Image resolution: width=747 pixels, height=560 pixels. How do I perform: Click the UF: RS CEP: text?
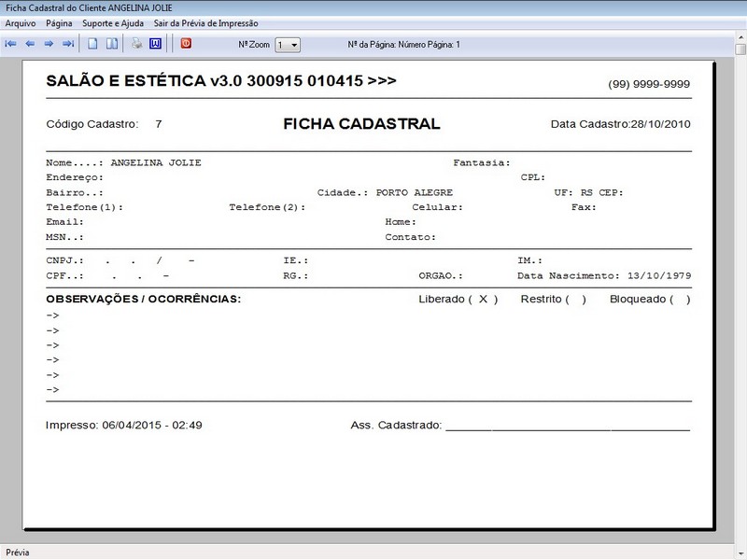[589, 193]
